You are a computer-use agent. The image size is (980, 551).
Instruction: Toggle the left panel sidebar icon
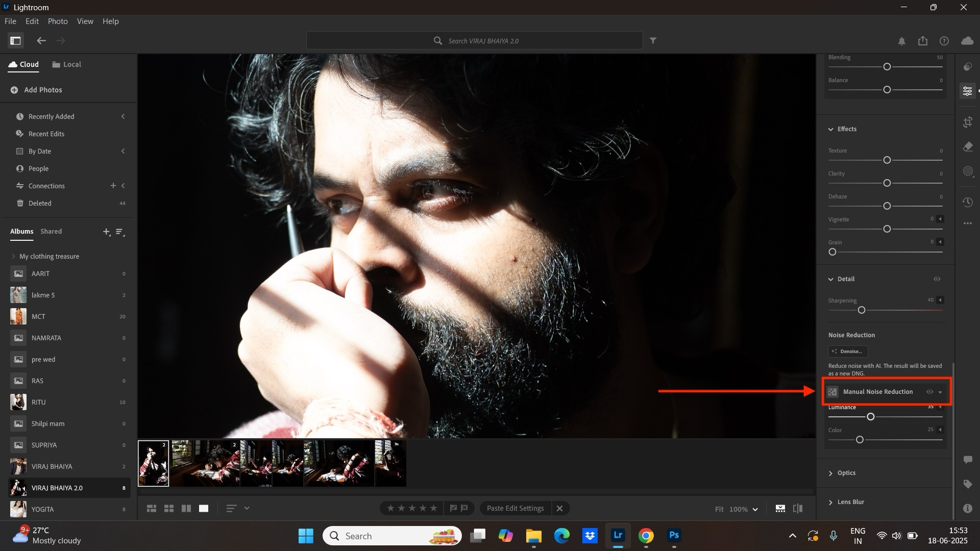coord(15,40)
